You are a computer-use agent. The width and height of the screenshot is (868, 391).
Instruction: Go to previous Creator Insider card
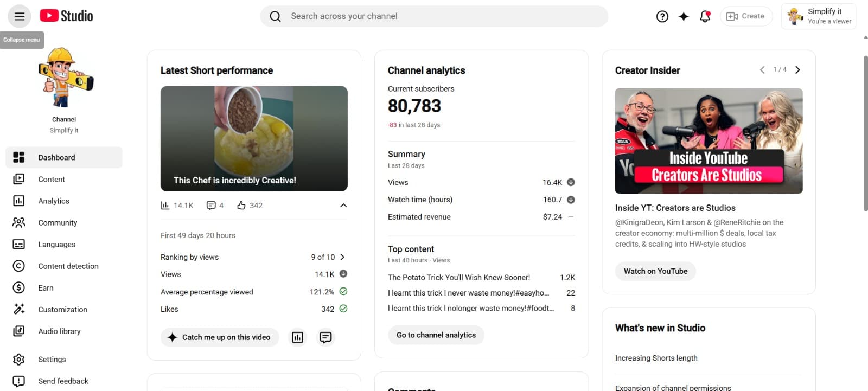tap(762, 69)
